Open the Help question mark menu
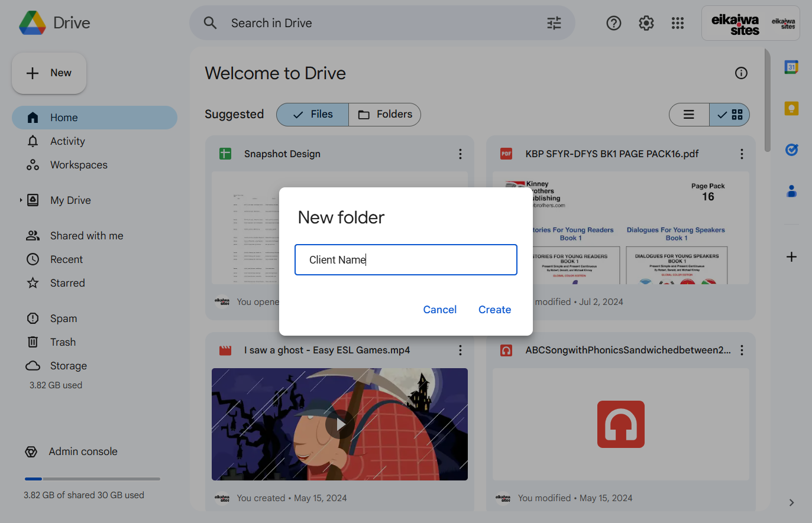The height and width of the screenshot is (523, 812). pyautogui.click(x=614, y=23)
